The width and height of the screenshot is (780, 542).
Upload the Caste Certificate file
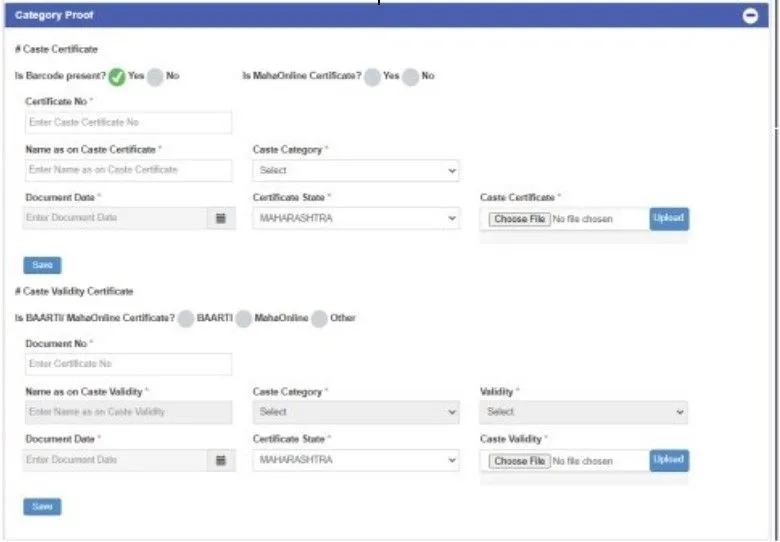pos(668,218)
